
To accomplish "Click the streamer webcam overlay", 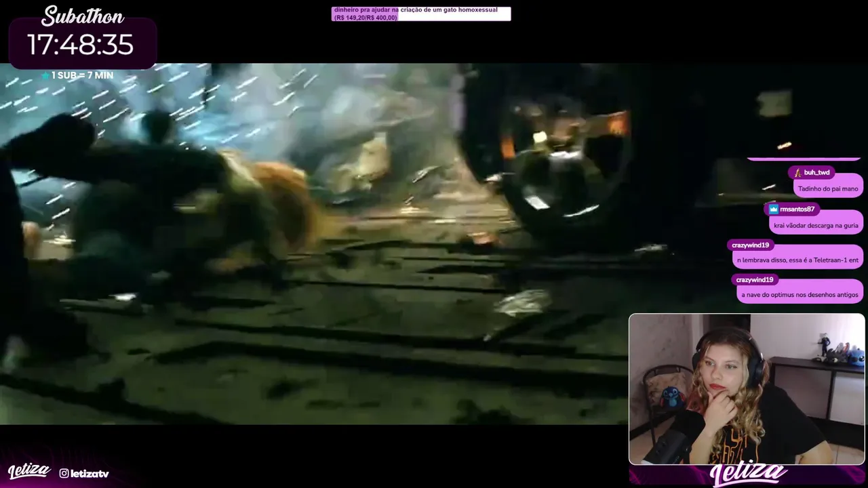I will point(747,389).
